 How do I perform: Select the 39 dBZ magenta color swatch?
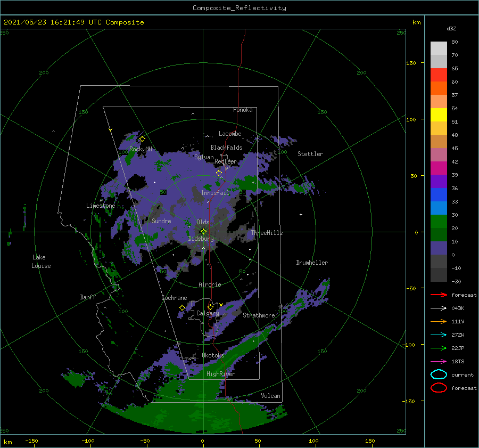point(439,168)
